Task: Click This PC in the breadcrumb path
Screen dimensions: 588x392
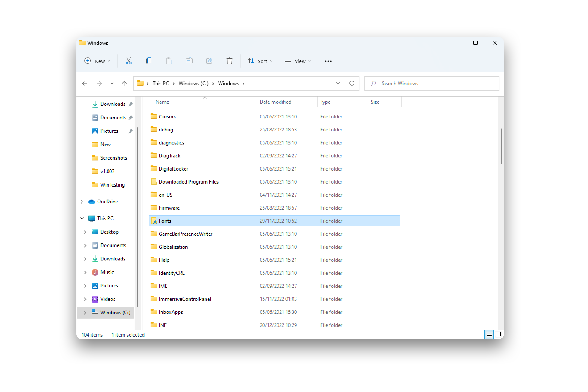Action: coord(161,84)
